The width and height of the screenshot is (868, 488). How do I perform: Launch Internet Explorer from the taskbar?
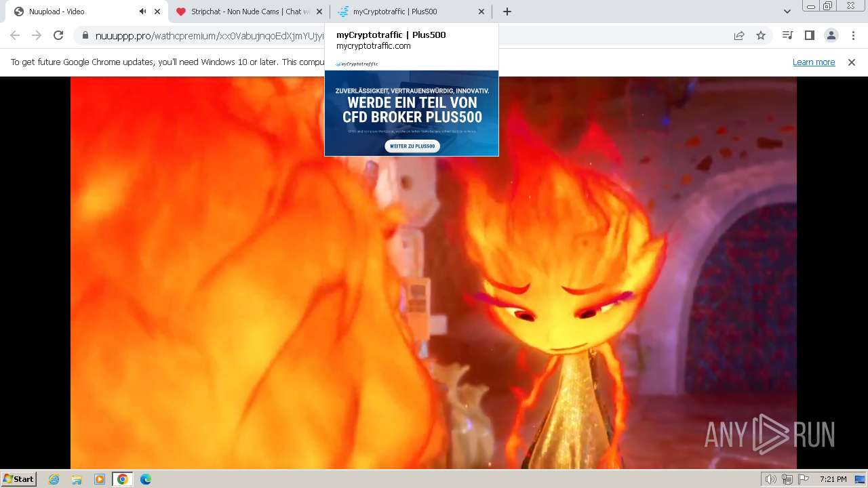(x=54, y=479)
